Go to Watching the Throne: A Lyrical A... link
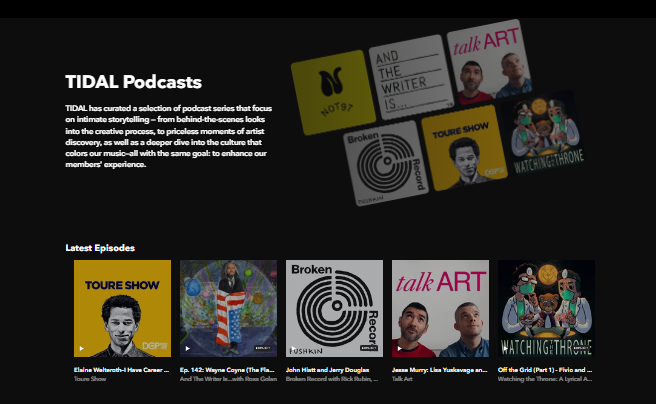 coord(545,379)
